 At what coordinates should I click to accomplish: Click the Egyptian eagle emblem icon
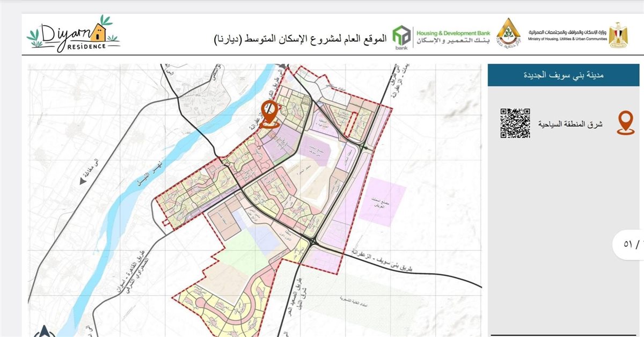pos(621,35)
